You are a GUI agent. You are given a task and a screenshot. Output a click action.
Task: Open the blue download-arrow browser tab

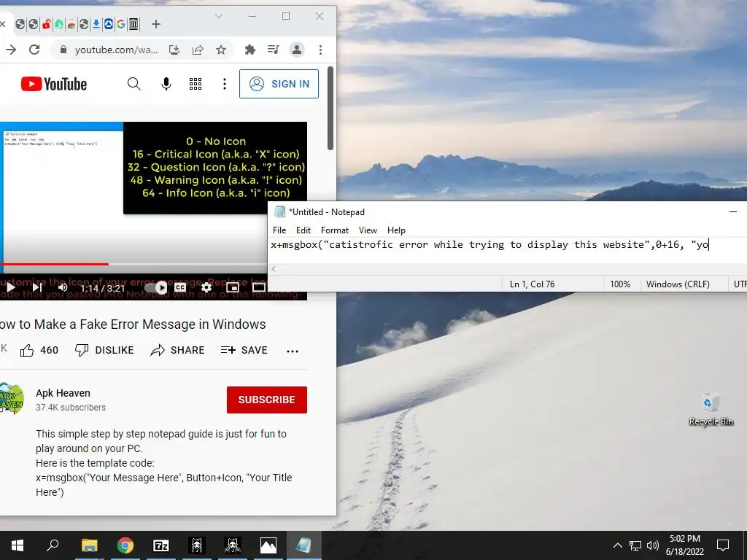[x=96, y=24]
